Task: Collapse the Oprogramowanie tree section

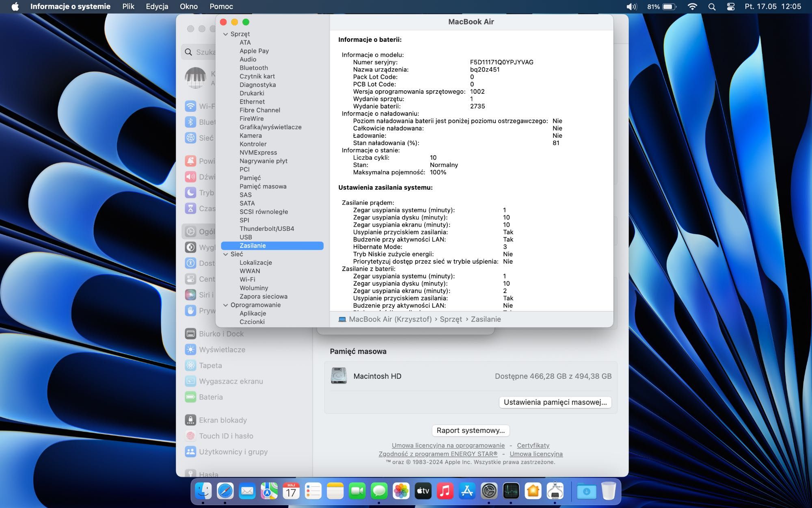Action: tap(226, 305)
